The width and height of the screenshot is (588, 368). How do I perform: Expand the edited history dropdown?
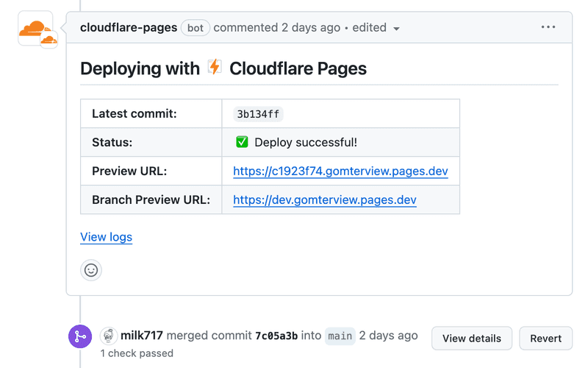coord(376,28)
